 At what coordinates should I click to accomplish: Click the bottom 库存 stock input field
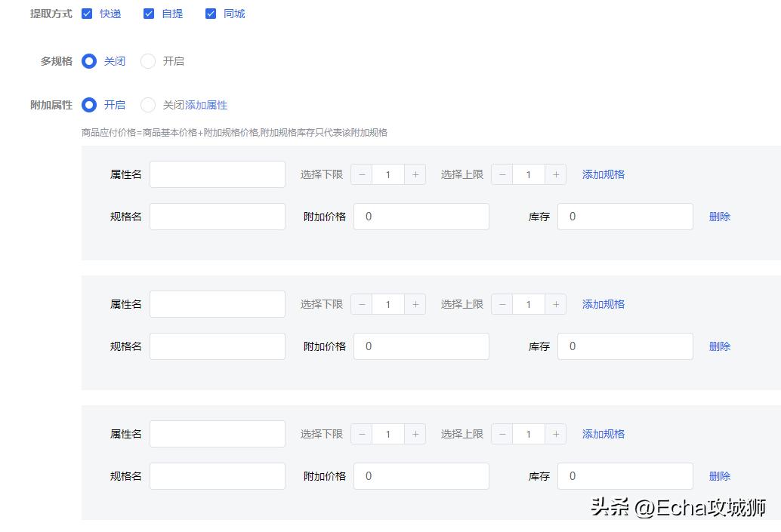click(625, 476)
